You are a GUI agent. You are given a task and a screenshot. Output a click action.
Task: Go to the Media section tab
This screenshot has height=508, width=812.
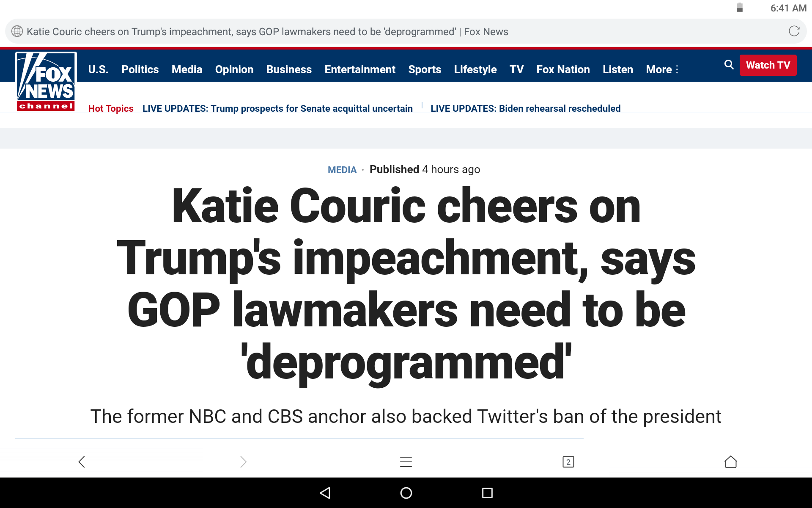187,69
